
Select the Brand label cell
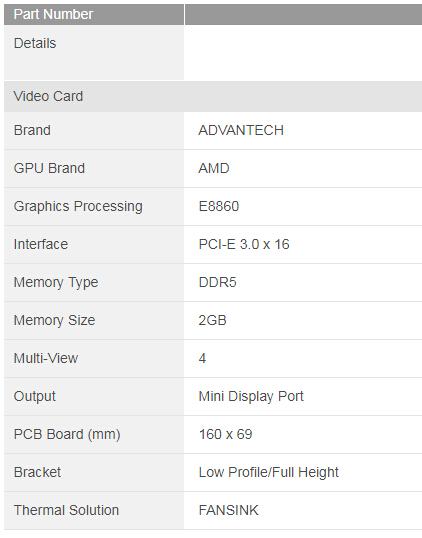pos(94,131)
